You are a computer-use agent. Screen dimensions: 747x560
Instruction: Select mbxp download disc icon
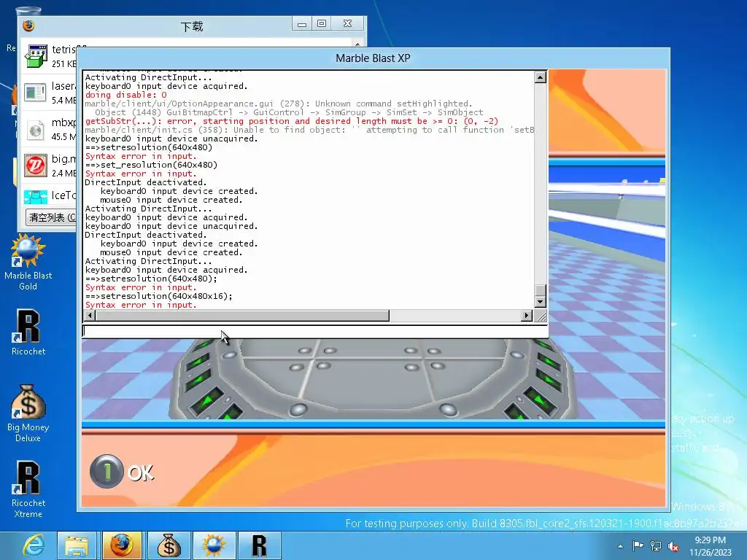(x=35, y=129)
